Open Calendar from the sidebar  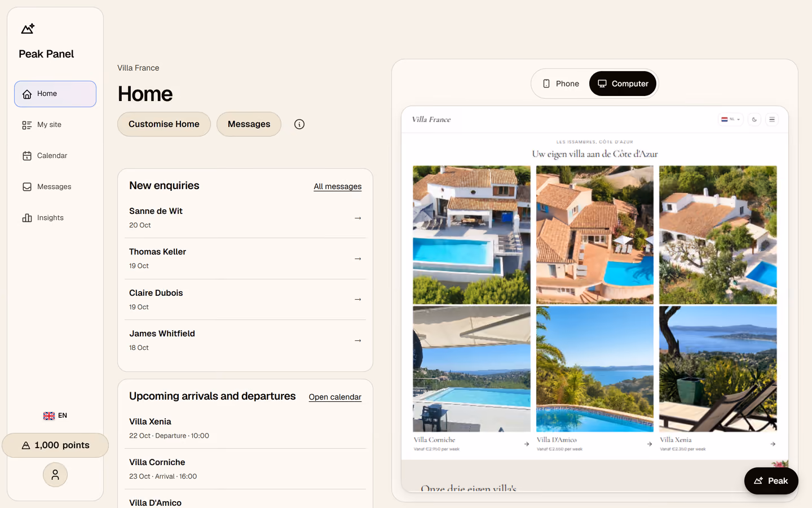tap(55, 156)
